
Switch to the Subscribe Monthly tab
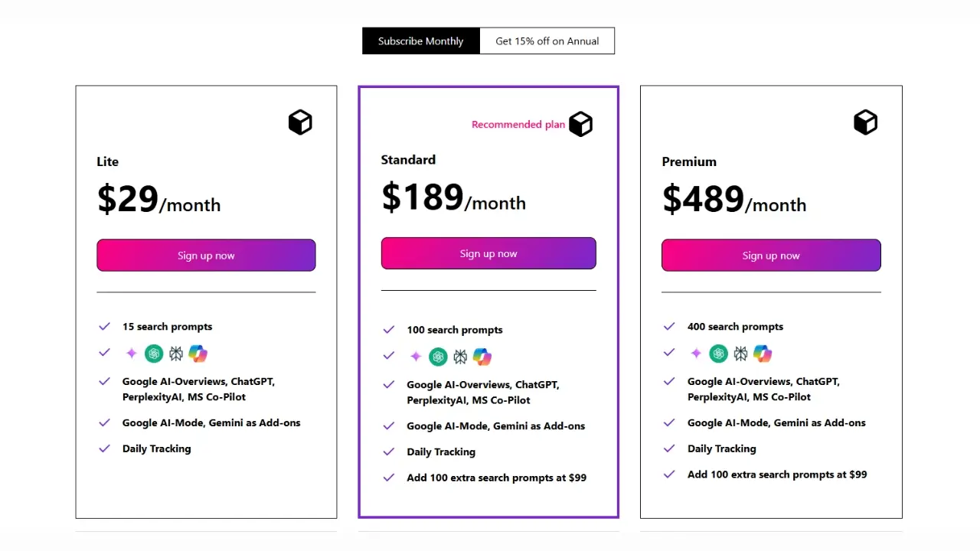coord(420,41)
